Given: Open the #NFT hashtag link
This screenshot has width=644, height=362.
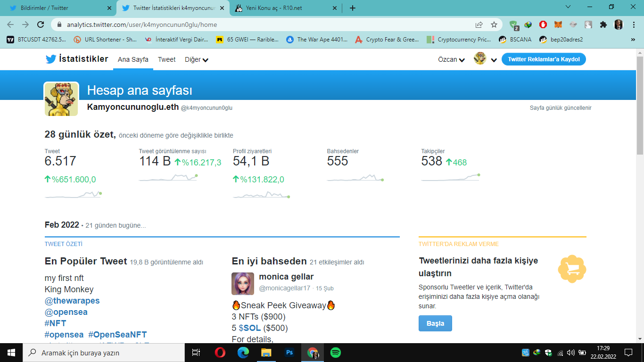Looking at the screenshot, I should point(56,323).
